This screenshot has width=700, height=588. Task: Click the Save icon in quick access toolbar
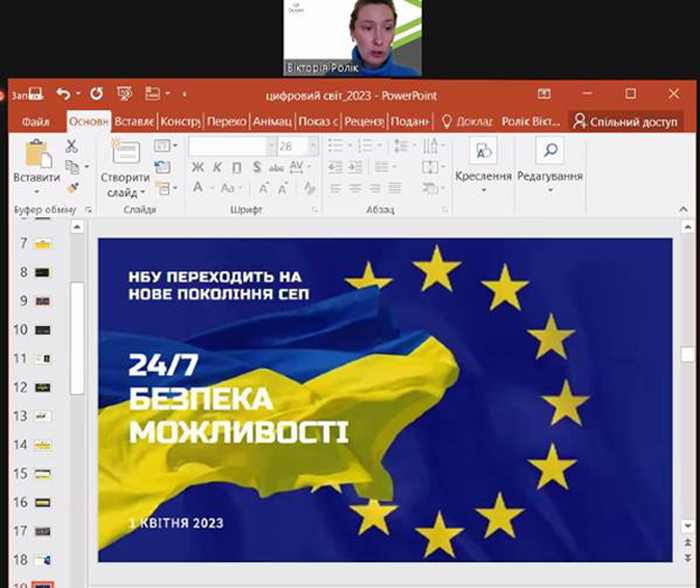[x=36, y=94]
